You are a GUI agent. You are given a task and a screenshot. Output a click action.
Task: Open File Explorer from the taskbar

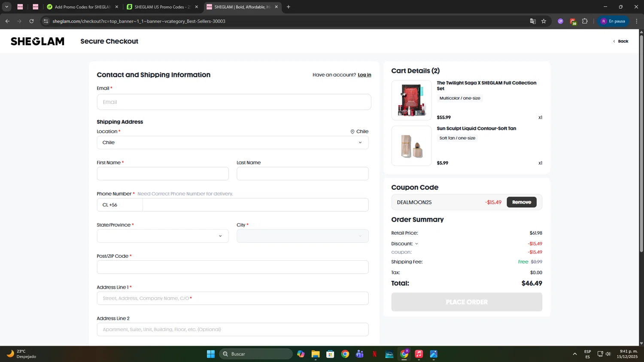pos(316,354)
